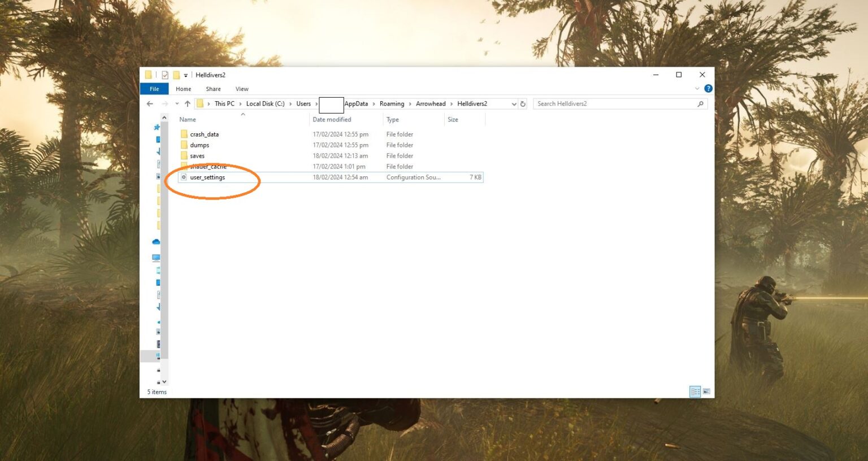Switch to the View ribbon tab
This screenshot has height=461, width=868.
tap(242, 89)
